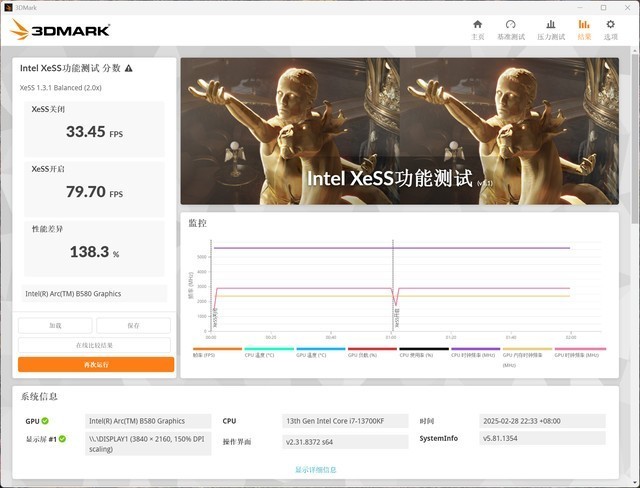
Task: Click the 监控 monitoring panel heading
Action: [198, 223]
